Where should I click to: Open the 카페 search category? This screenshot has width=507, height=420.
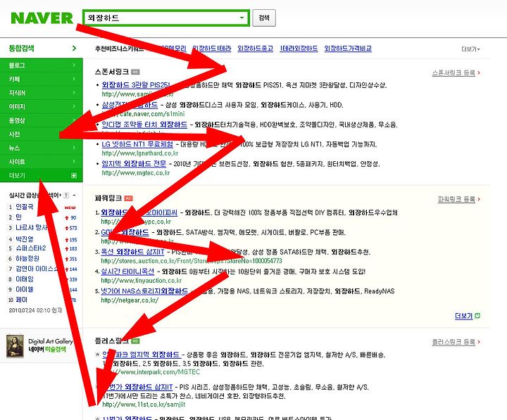click(42, 79)
